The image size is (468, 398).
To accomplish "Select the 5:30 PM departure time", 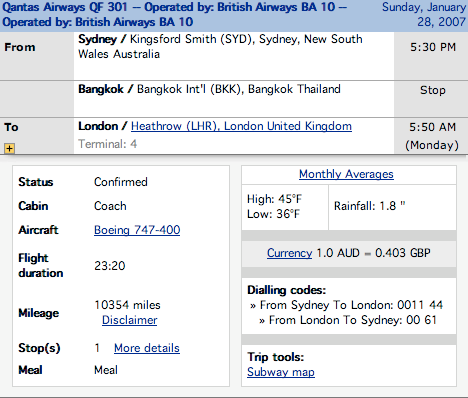I will click(x=433, y=47).
